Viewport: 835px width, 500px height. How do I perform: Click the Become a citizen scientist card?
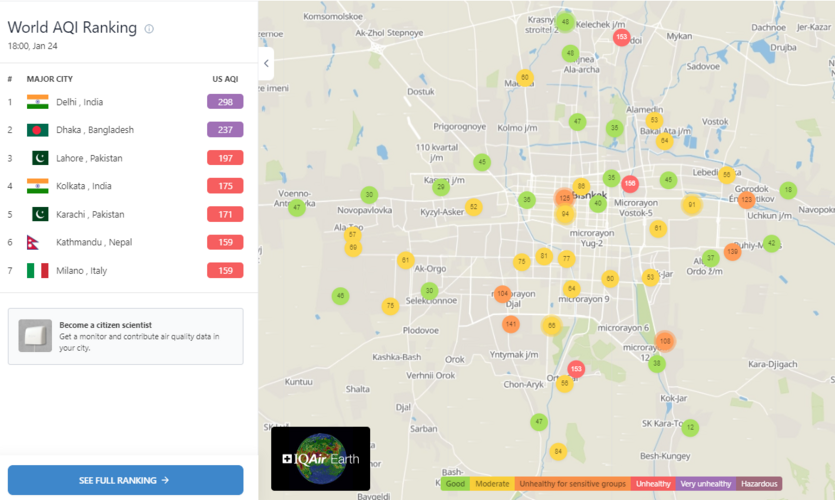click(x=125, y=336)
